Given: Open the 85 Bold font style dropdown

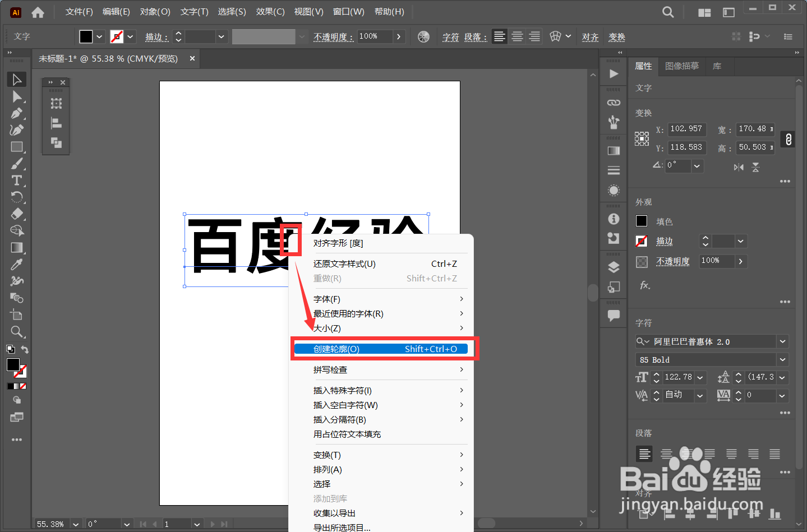Looking at the screenshot, I should [x=783, y=359].
